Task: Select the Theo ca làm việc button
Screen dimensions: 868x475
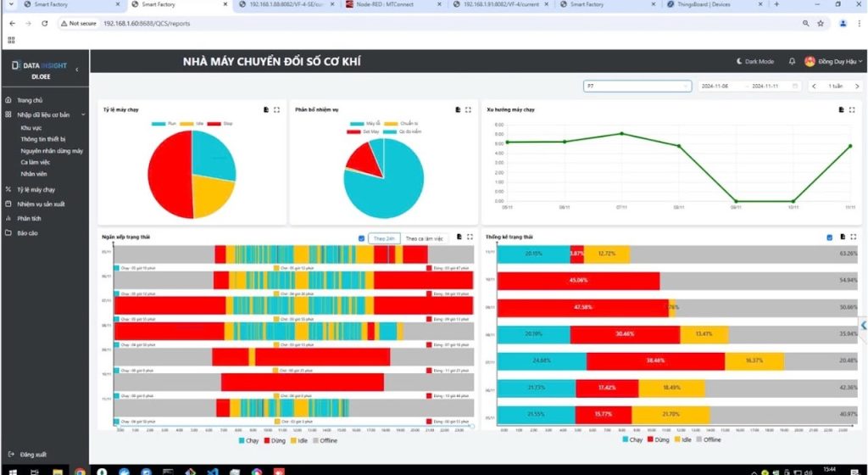Action: click(x=424, y=238)
